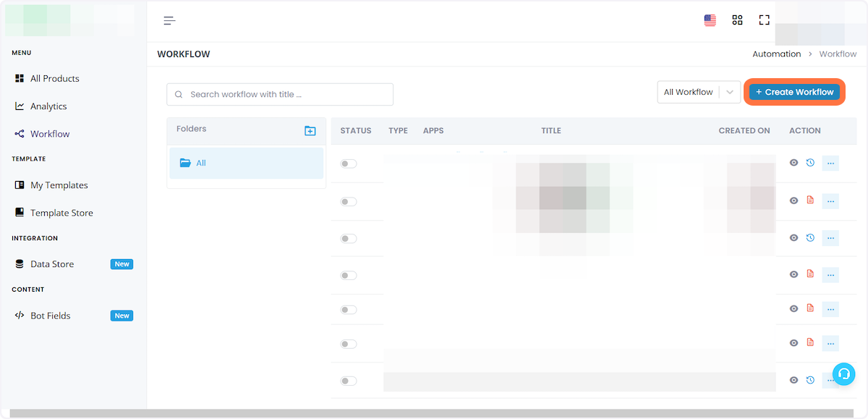
Task: Toggle status switch of fourth workflow row
Action: tap(349, 275)
